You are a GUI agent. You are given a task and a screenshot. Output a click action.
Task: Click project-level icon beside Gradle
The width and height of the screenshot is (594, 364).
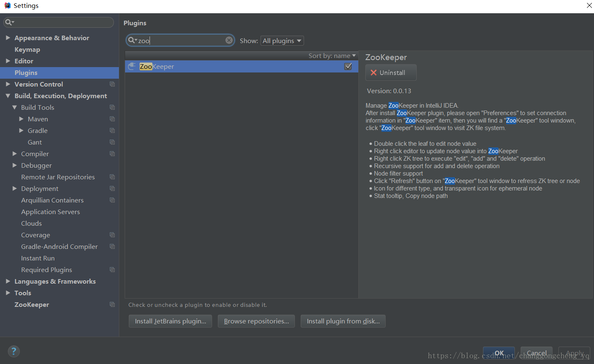[x=112, y=130]
